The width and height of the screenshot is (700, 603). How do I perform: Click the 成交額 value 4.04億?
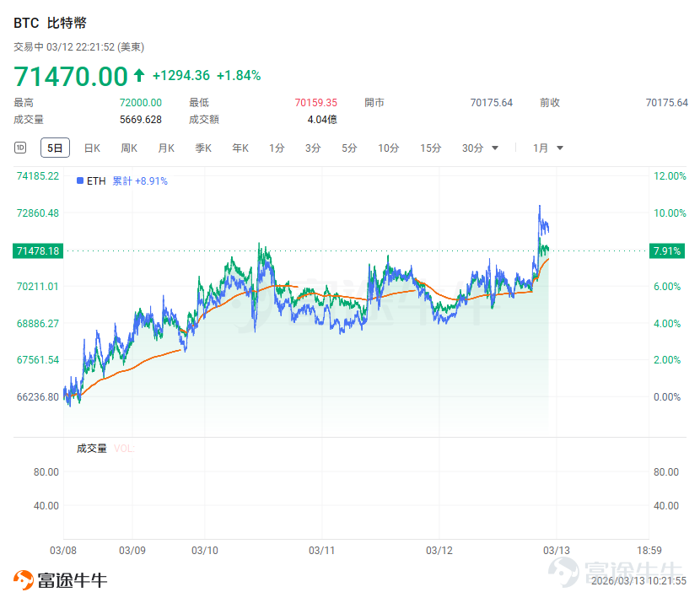pyautogui.click(x=322, y=120)
